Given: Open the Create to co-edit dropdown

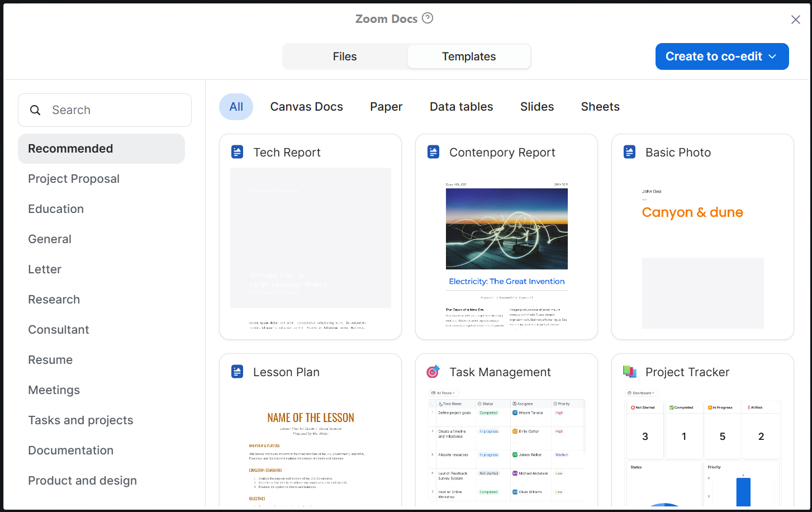Looking at the screenshot, I should pyautogui.click(x=722, y=56).
